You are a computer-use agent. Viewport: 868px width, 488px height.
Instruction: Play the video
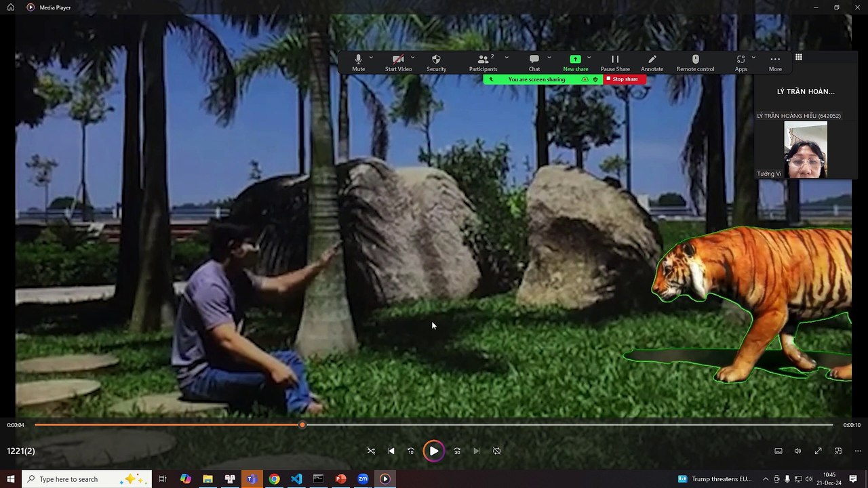(434, 451)
